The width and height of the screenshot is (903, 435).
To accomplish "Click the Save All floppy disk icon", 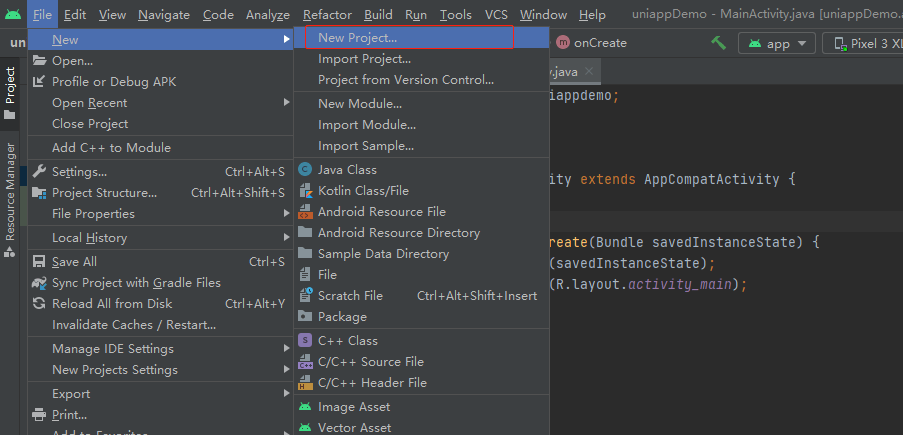I will 39,262.
